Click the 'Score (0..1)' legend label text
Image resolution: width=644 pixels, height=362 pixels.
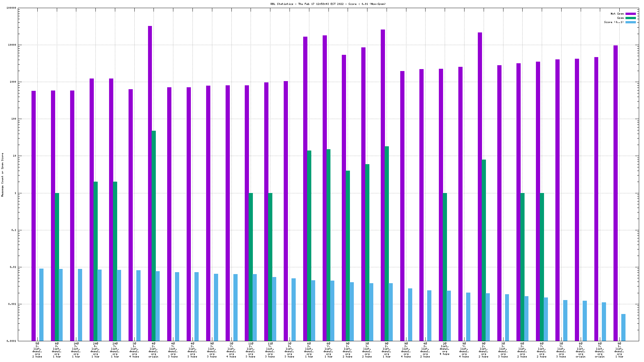[613, 22]
